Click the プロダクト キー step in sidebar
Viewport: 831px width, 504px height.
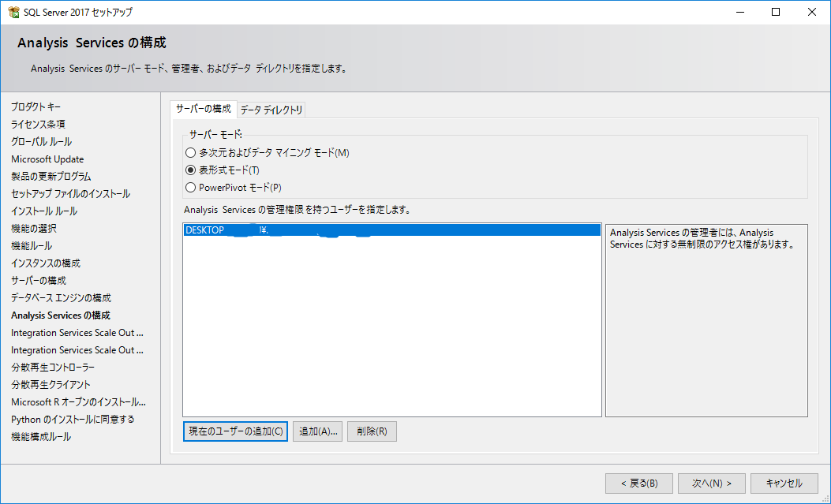coord(36,107)
